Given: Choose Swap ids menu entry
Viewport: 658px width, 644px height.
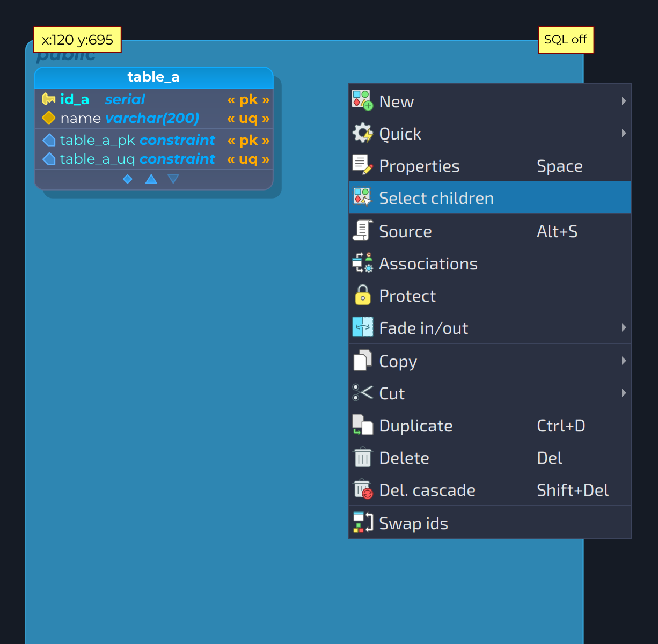Looking at the screenshot, I should (490, 523).
